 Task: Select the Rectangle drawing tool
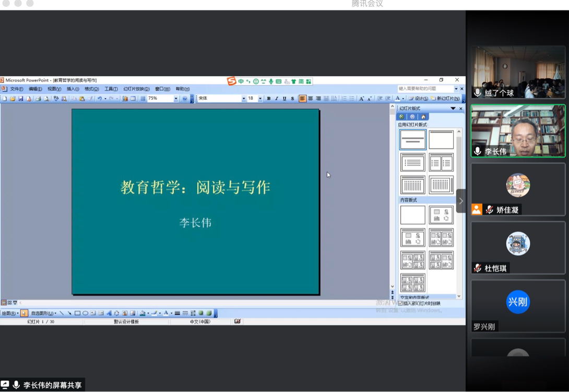(x=77, y=313)
